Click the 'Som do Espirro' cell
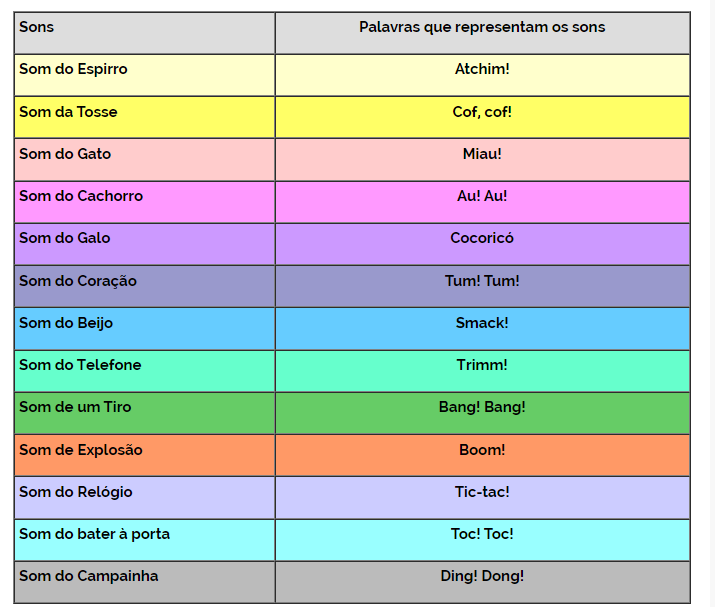The width and height of the screenshot is (715, 607). click(x=145, y=75)
